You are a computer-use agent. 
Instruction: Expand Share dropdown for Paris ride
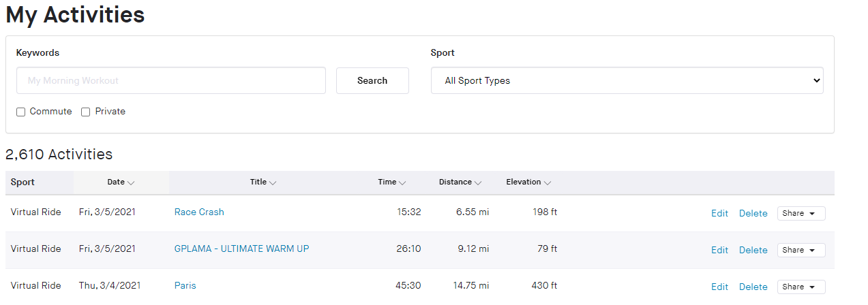800,287
